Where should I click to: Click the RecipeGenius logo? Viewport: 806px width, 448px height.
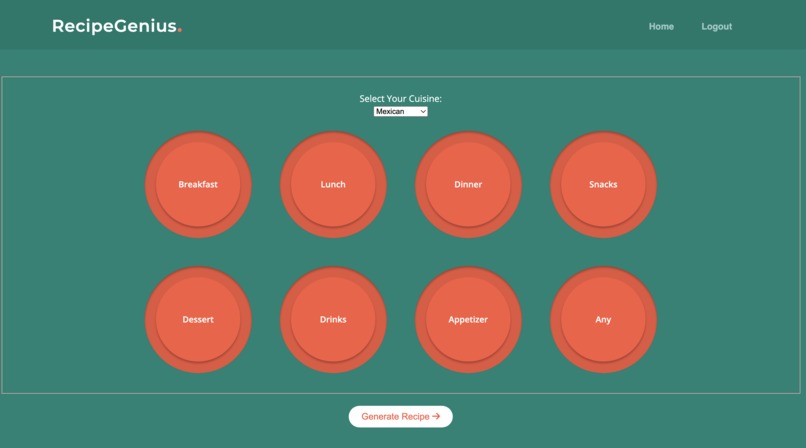click(117, 26)
